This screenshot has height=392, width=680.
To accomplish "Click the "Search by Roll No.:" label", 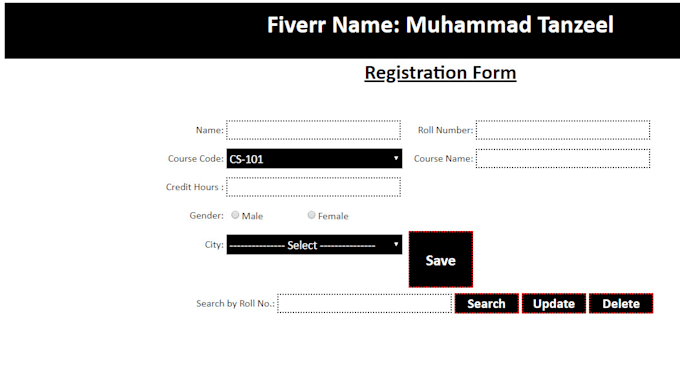I will (x=235, y=304).
